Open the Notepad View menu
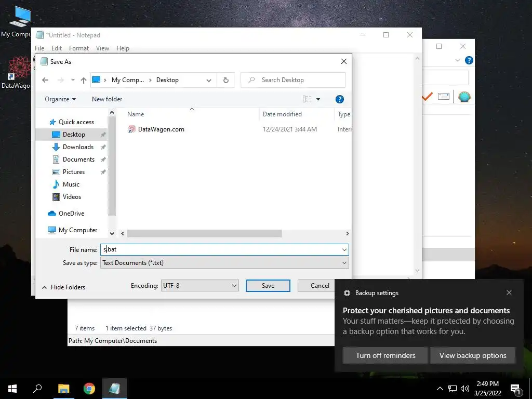532x399 pixels. tap(102, 48)
